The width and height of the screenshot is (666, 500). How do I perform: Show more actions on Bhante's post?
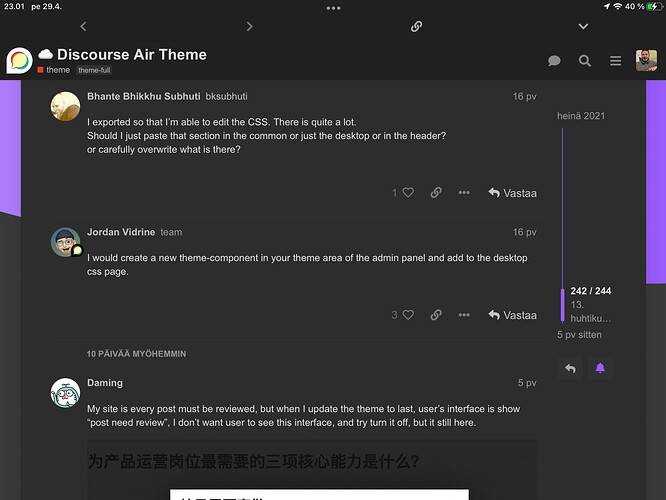pos(464,192)
